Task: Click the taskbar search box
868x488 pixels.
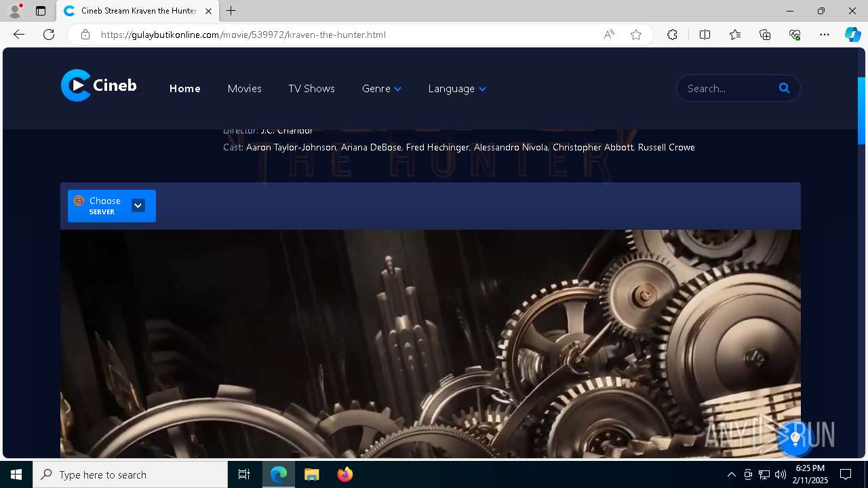Action: [x=130, y=474]
